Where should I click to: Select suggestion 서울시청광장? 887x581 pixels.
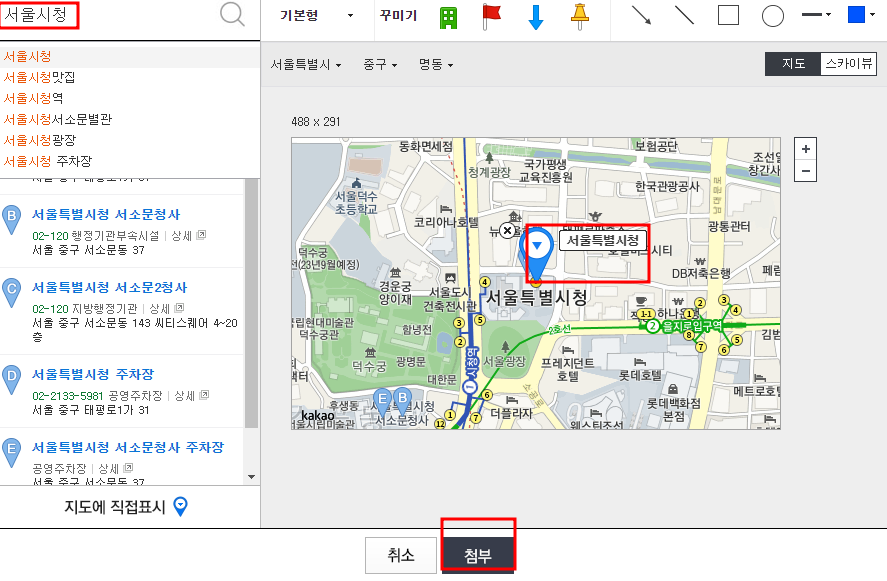(40, 140)
